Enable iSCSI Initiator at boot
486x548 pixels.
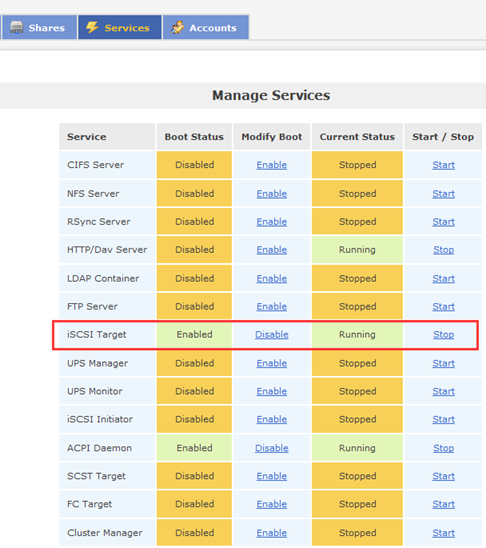(271, 419)
